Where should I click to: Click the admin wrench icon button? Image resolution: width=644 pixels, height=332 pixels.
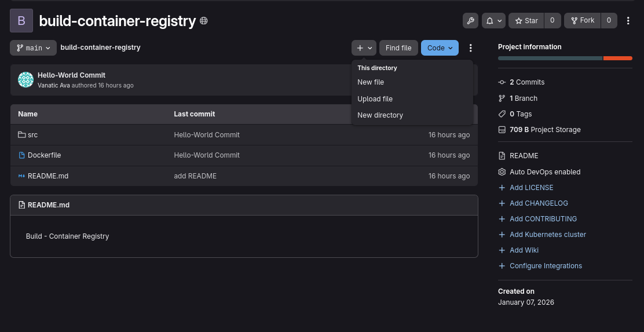pos(470,20)
